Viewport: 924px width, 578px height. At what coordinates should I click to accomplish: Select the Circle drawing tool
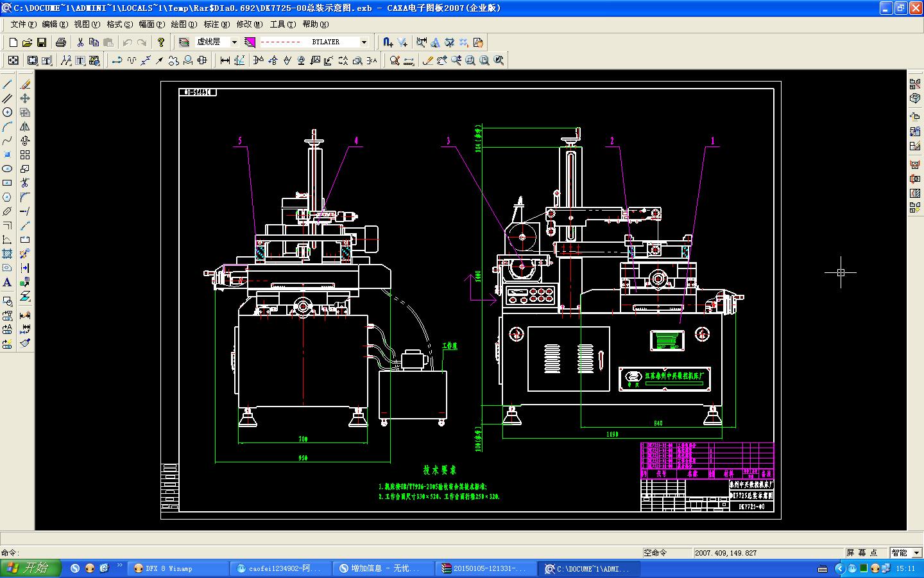click(x=8, y=112)
